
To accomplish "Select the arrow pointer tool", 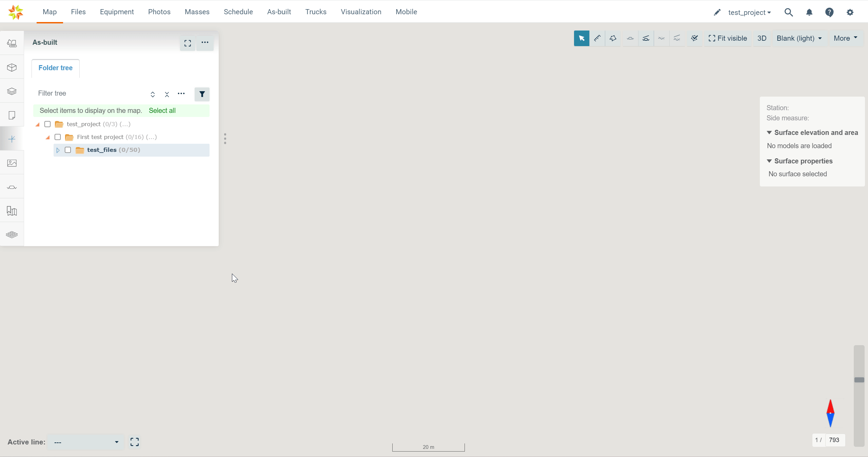I will (x=581, y=38).
